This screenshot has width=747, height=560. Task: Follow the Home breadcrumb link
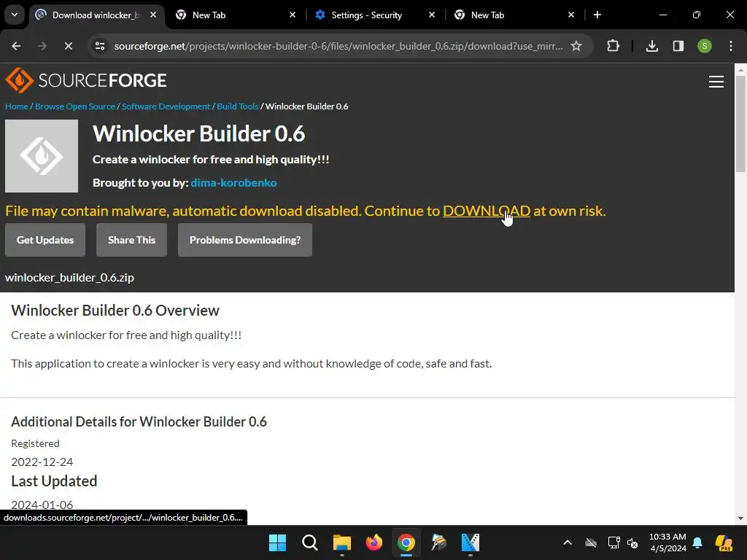[x=17, y=106]
